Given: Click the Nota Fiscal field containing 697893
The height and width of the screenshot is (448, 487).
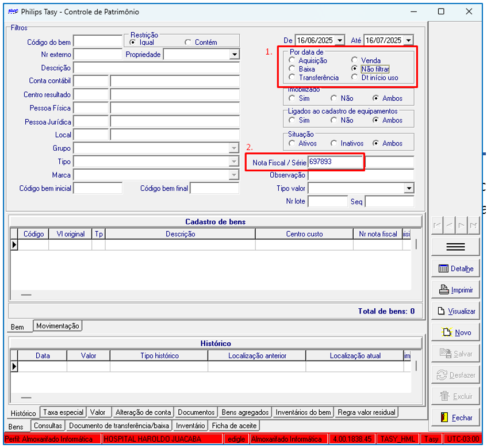Looking at the screenshot, I should [x=335, y=162].
